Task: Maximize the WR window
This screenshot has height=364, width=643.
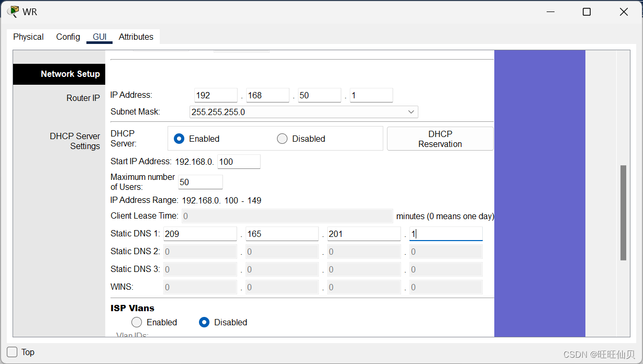Action: 586,12
